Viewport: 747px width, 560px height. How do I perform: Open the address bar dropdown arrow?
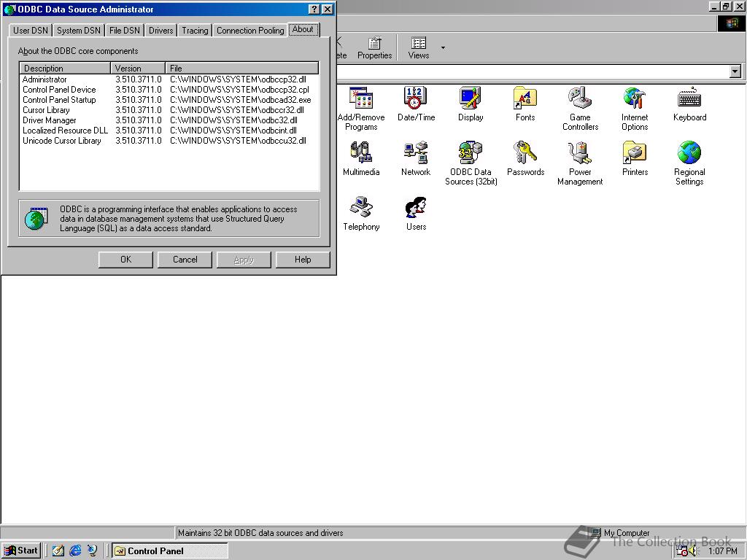click(735, 72)
